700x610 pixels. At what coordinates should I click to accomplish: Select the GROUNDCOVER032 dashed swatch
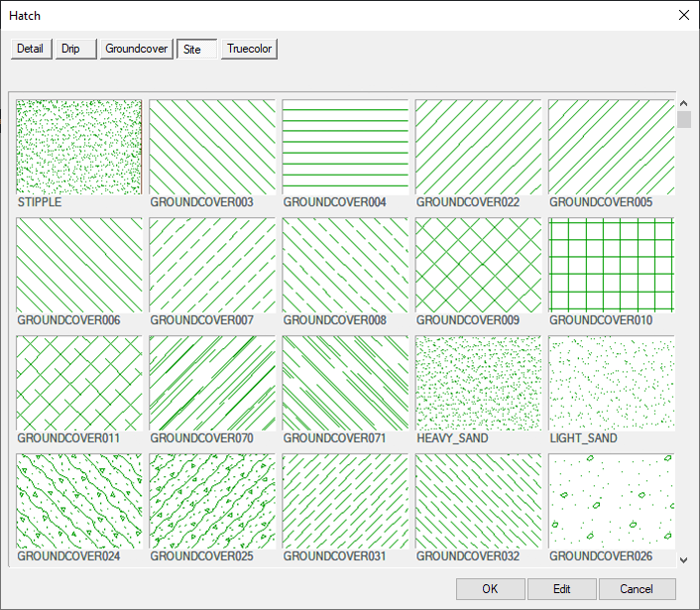click(478, 501)
